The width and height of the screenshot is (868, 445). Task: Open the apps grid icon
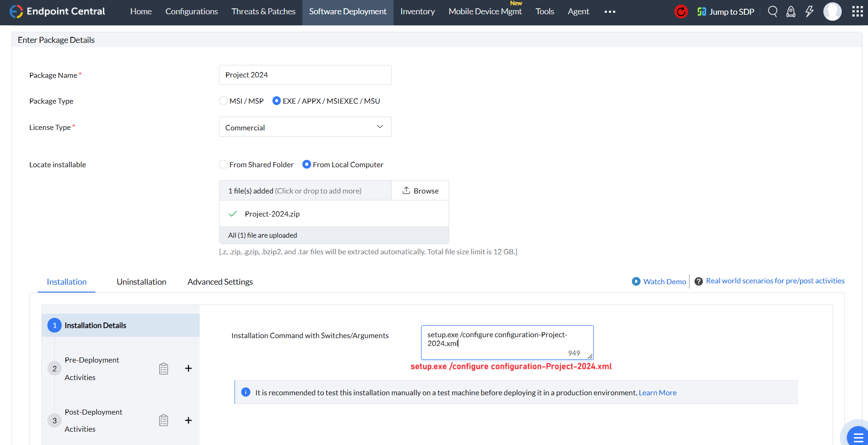click(857, 12)
